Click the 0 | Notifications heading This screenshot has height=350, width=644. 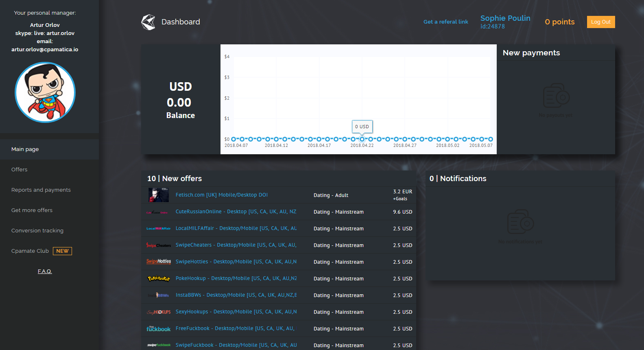pos(458,179)
